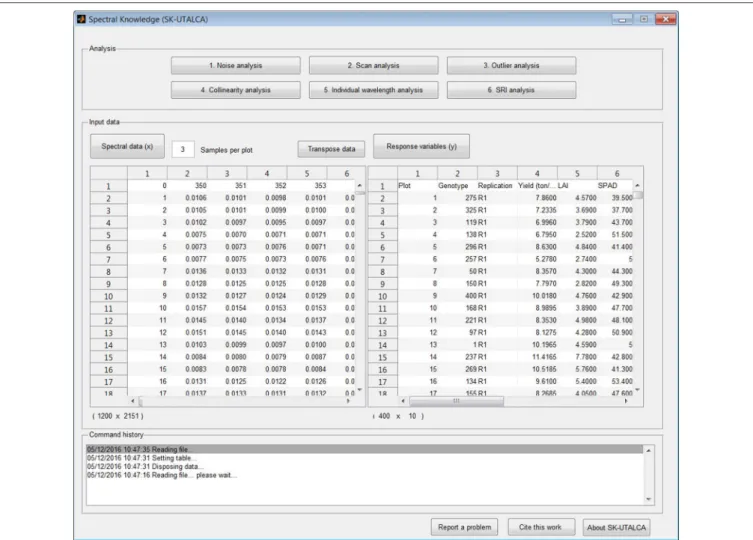The width and height of the screenshot is (753, 540).
Task: Click Cite this work button
Action: point(540,527)
